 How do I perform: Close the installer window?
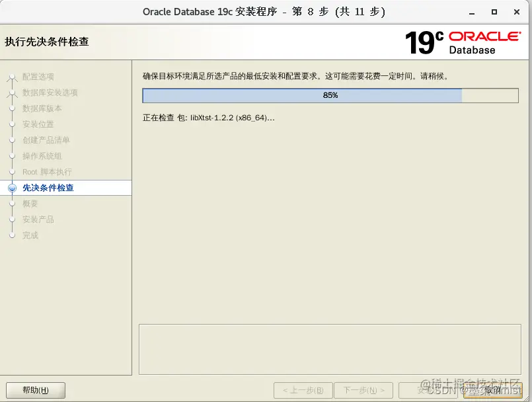pos(517,12)
